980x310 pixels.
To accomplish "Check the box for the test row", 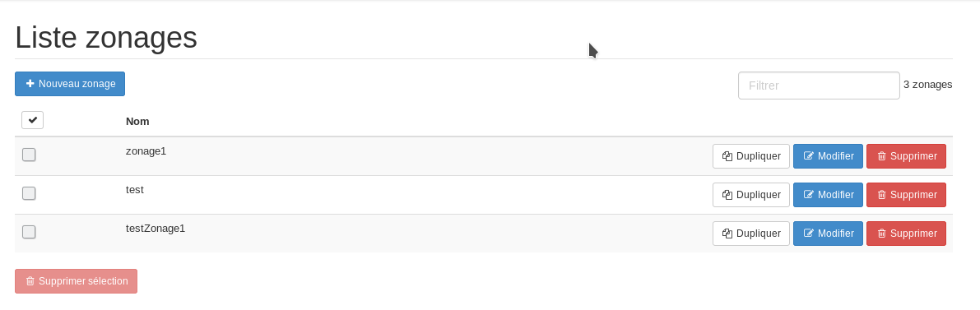I will [29, 193].
